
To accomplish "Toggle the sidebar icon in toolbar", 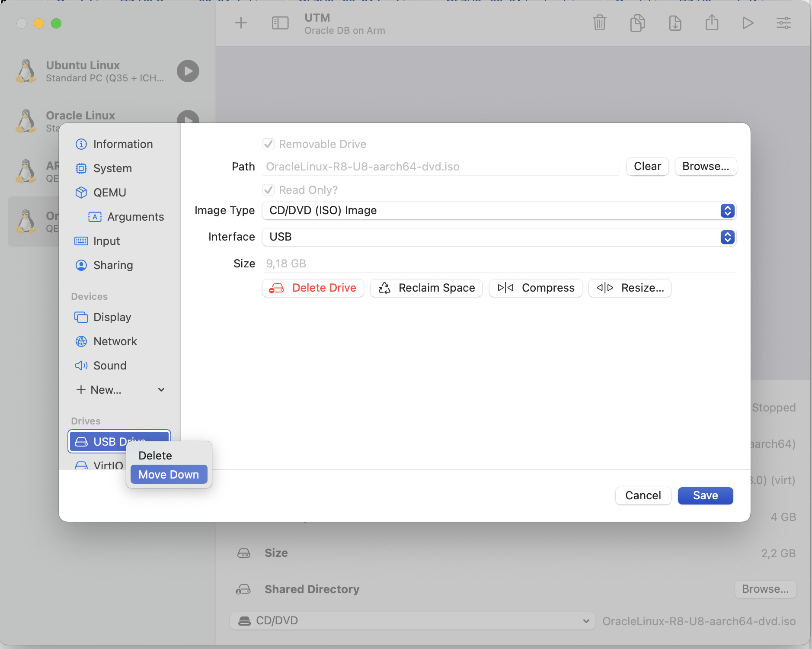I will pos(280,23).
